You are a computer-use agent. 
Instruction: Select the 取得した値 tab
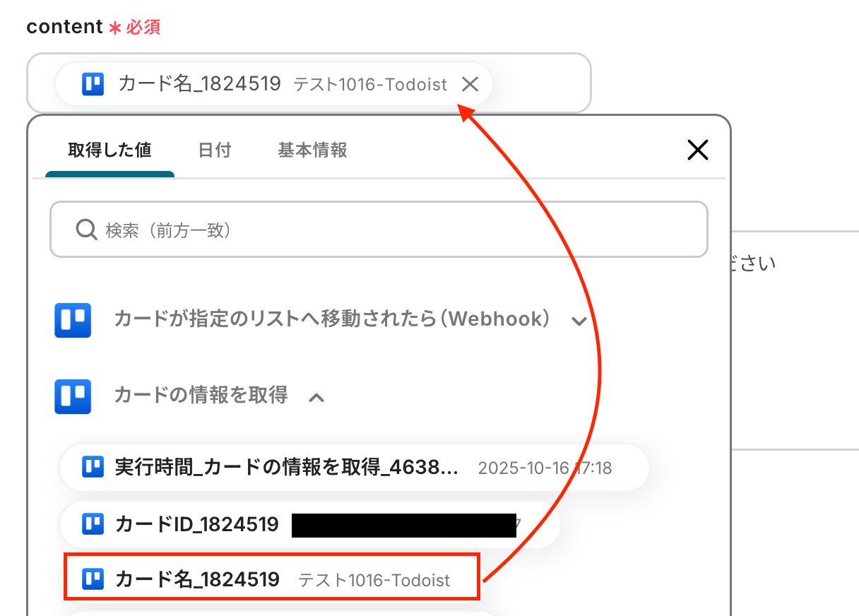(x=109, y=150)
